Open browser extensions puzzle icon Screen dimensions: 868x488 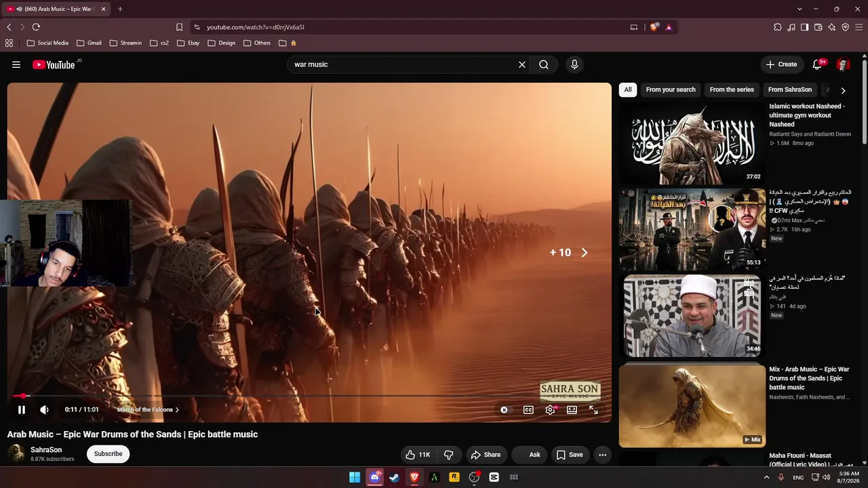pyautogui.click(x=778, y=27)
